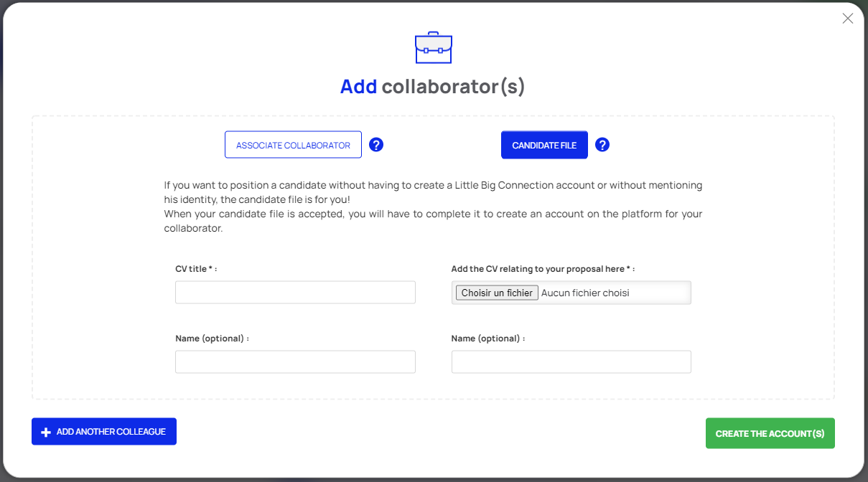Click the 'Add collaborator(s)' heading
The height and width of the screenshot is (482, 868).
click(x=433, y=87)
